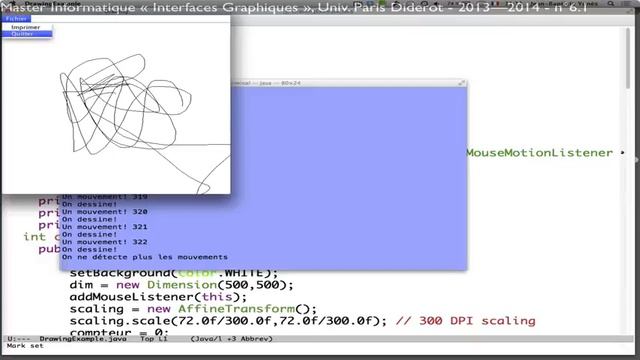Image resolution: width=640 pixels, height=360 pixels.
Task: Open the Fichier menu in the drawing window
Action: (x=16, y=19)
